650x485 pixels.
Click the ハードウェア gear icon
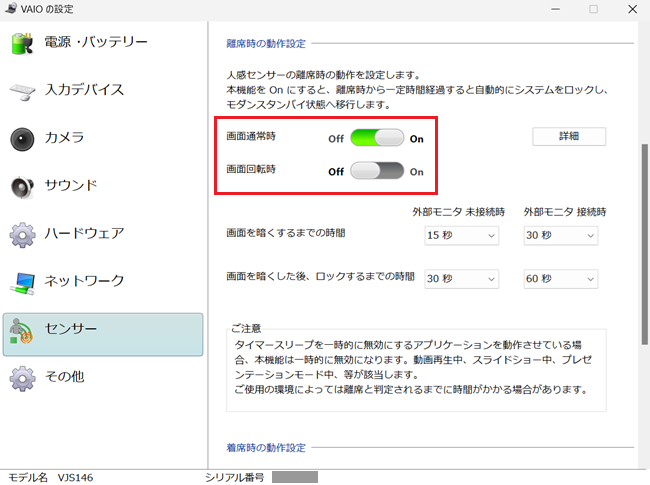pos(22,235)
